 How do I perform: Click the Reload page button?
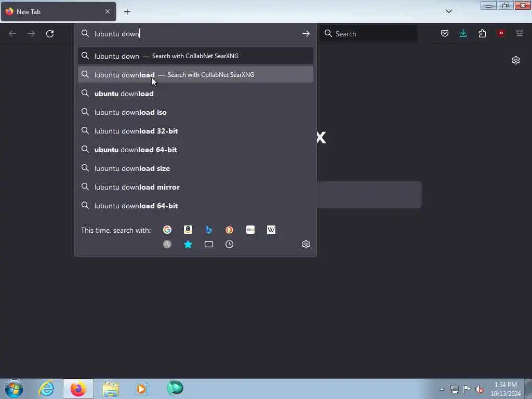[50, 34]
